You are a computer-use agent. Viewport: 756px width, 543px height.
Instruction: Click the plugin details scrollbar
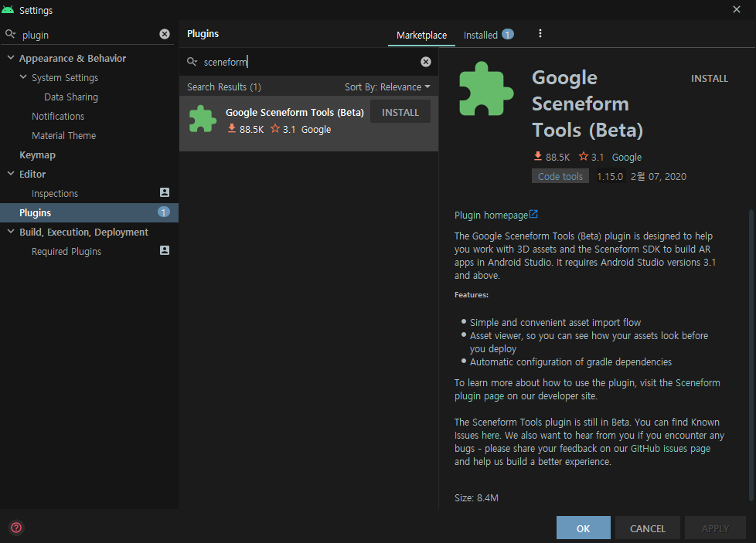tap(751, 355)
